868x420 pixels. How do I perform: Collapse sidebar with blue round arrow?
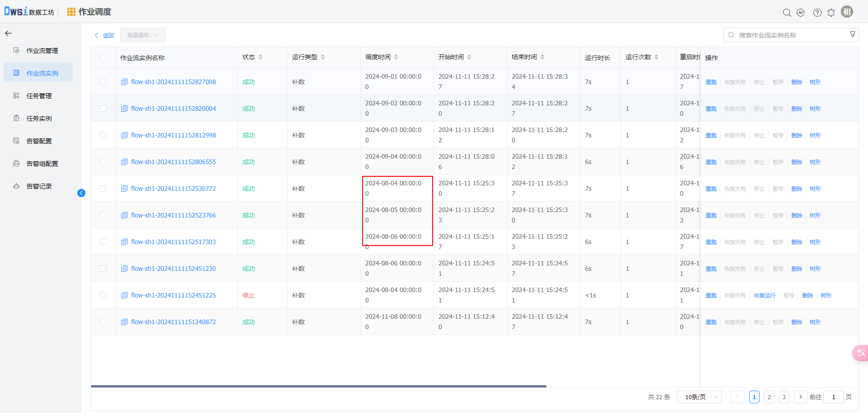click(x=81, y=193)
